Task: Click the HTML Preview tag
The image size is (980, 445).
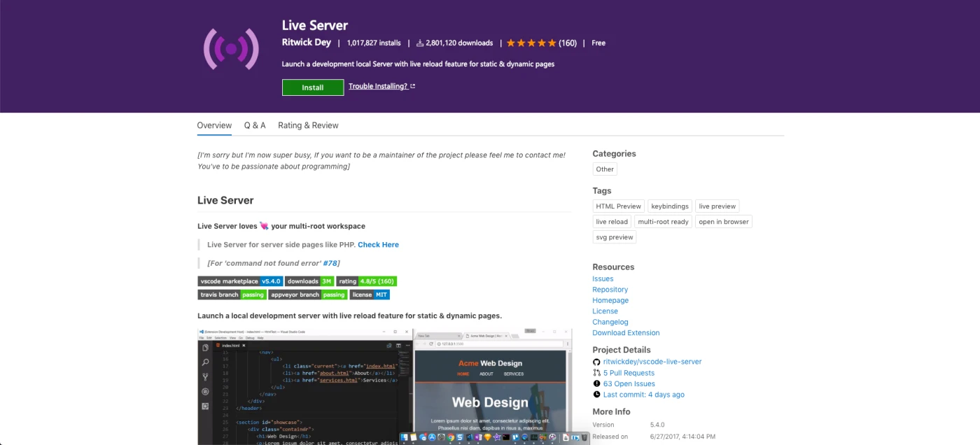Action: point(619,206)
